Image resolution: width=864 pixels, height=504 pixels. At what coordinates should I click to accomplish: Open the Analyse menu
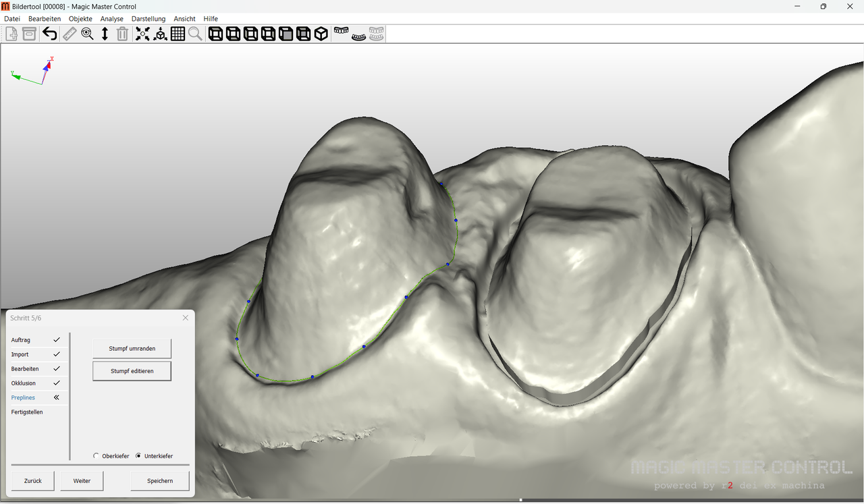112,19
